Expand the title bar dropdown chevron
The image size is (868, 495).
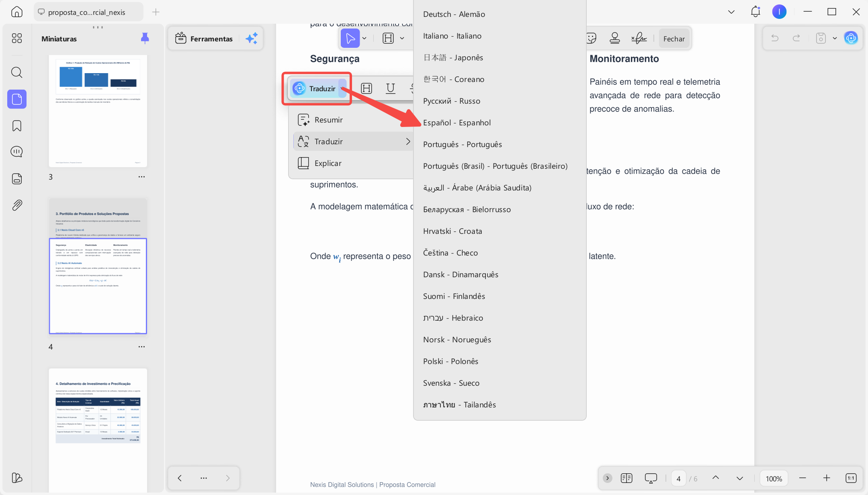(731, 12)
